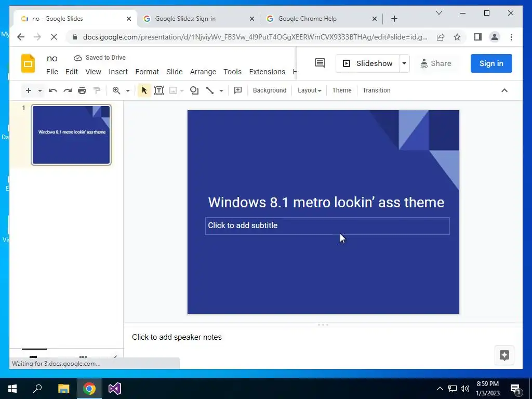This screenshot has width=532, height=399.
Task: Open the tab search chevron
Action: (439, 13)
